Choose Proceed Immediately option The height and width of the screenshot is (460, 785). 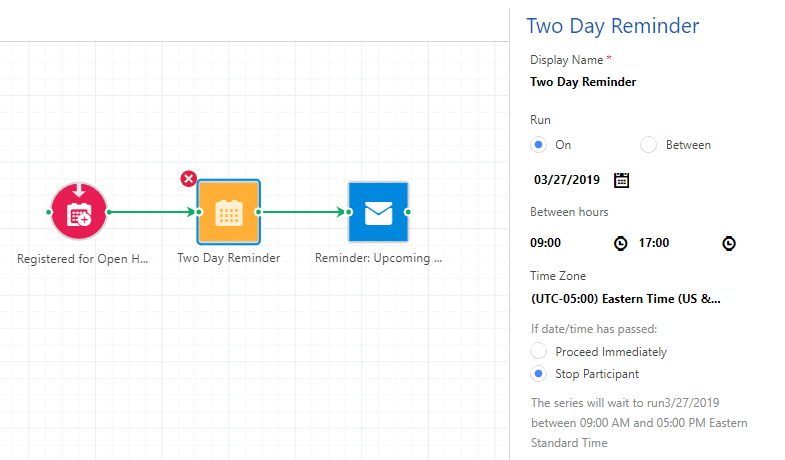point(539,351)
